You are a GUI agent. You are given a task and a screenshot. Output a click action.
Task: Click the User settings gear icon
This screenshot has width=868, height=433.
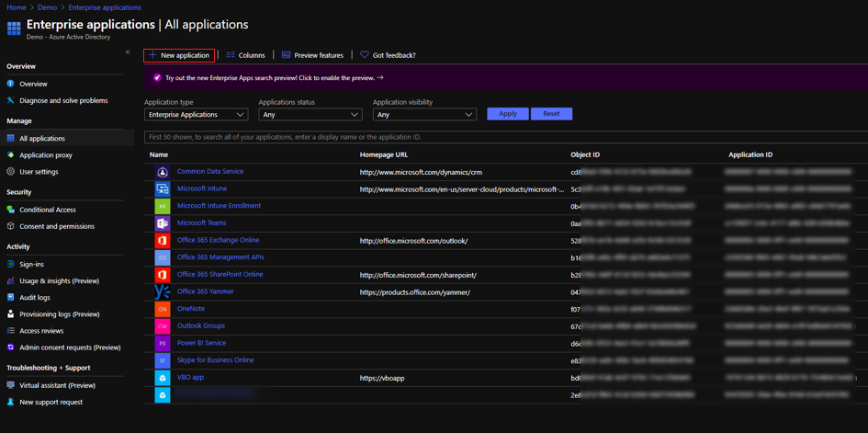(10, 172)
